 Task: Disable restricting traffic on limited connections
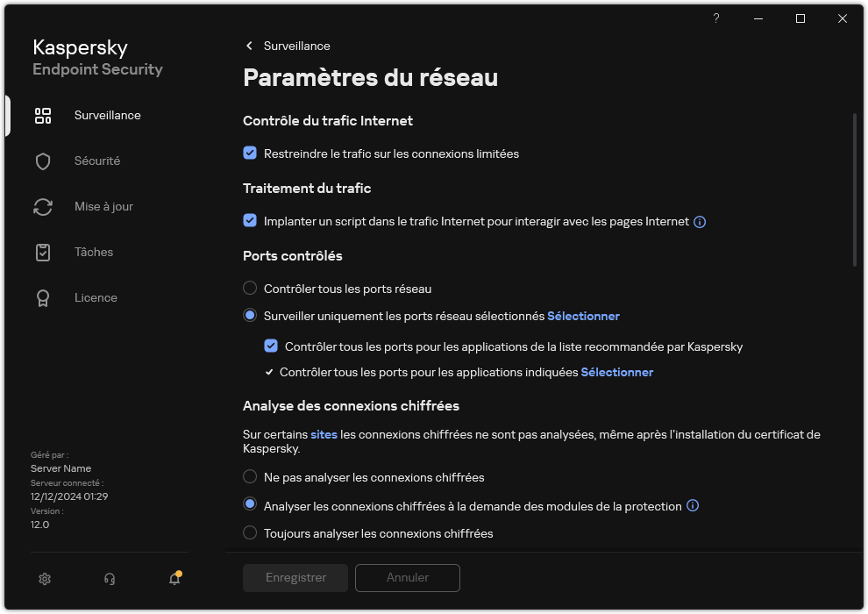tap(250, 153)
